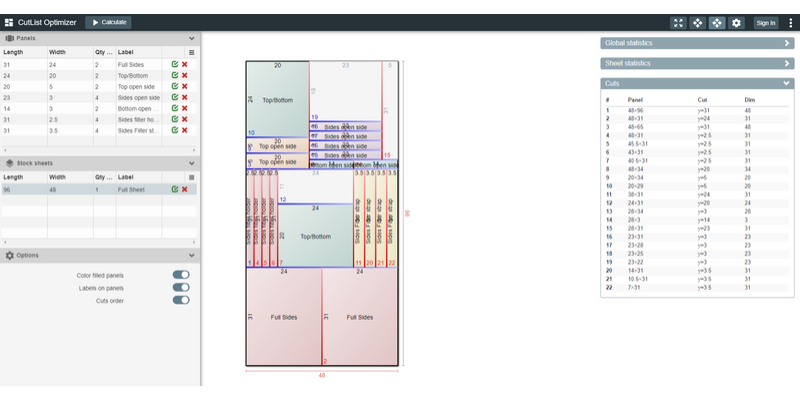Sort panels by Length column header

pyautogui.click(x=24, y=53)
